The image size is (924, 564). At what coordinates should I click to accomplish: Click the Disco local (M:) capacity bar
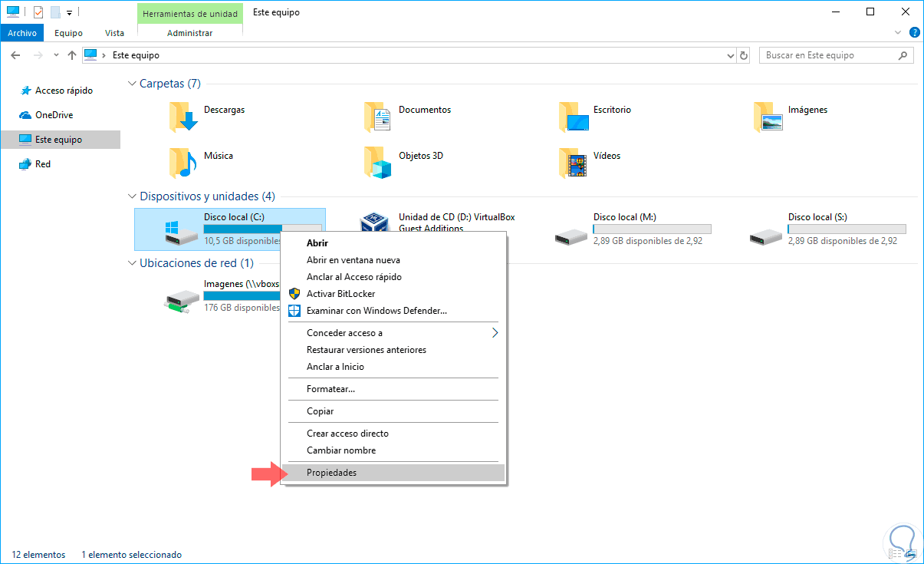click(x=652, y=229)
